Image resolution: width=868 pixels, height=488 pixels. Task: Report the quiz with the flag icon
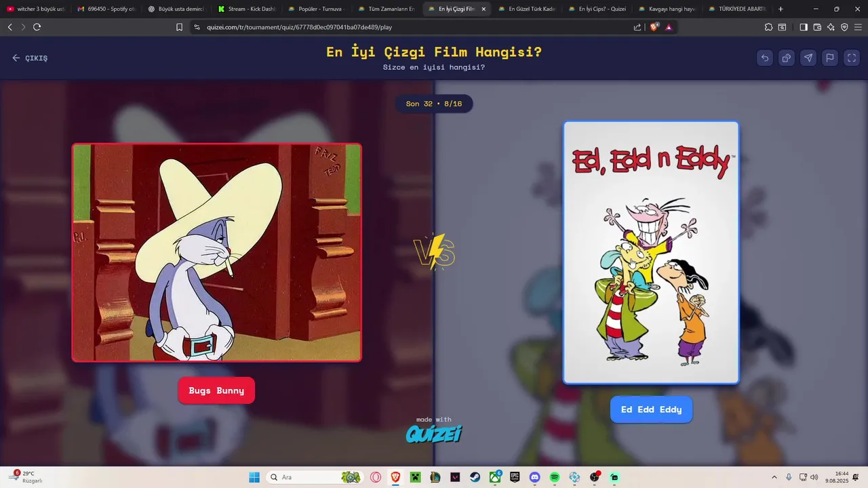830,58
